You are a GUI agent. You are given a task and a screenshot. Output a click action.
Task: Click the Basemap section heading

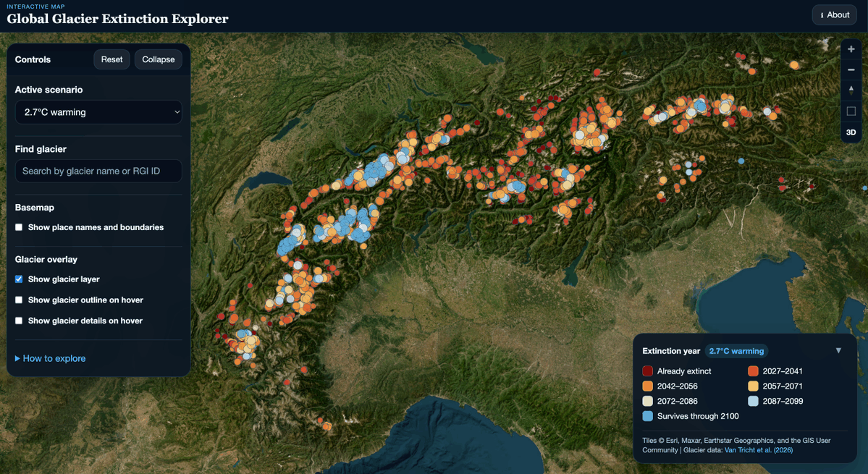(x=34, y=208)
